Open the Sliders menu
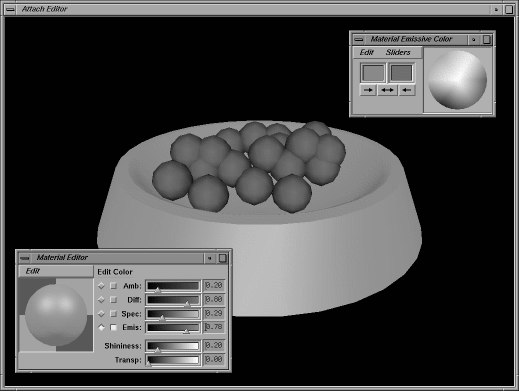519x391 pixels. pos(398,52)
